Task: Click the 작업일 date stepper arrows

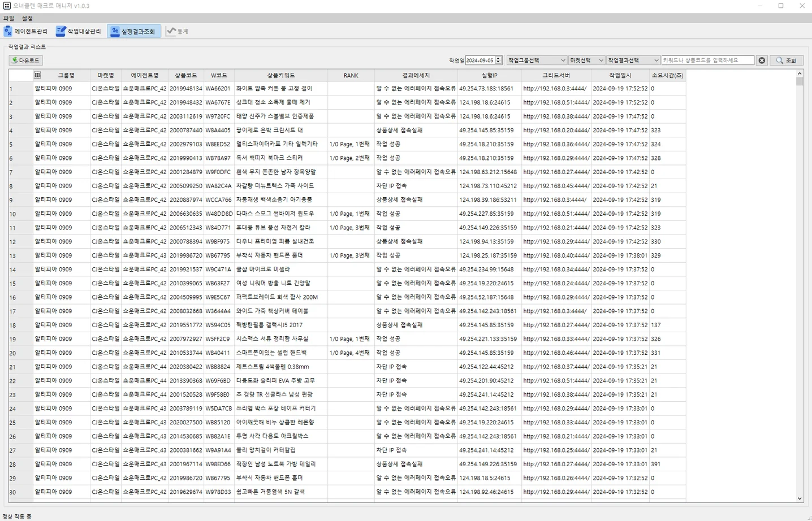Action: 498,60
